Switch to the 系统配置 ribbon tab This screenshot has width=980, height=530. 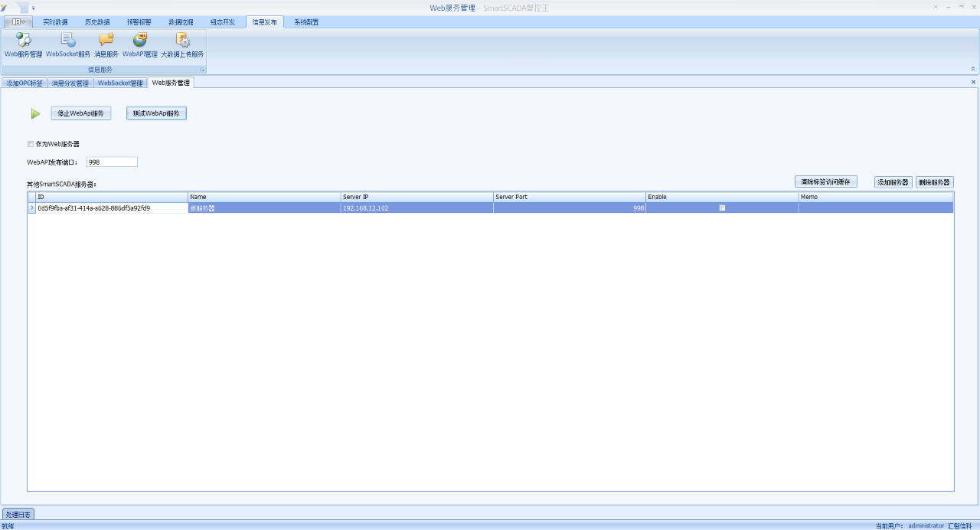[x=306, y=22]
